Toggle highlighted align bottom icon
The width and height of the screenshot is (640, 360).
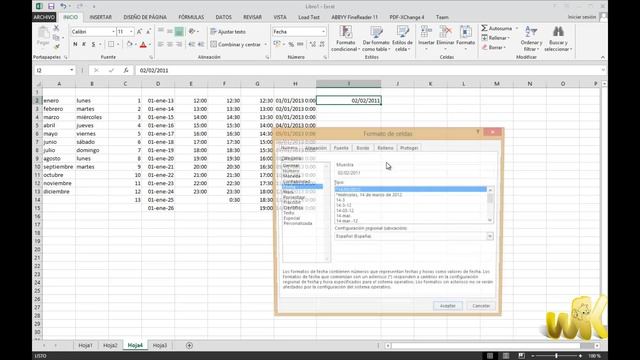point(179,31)
